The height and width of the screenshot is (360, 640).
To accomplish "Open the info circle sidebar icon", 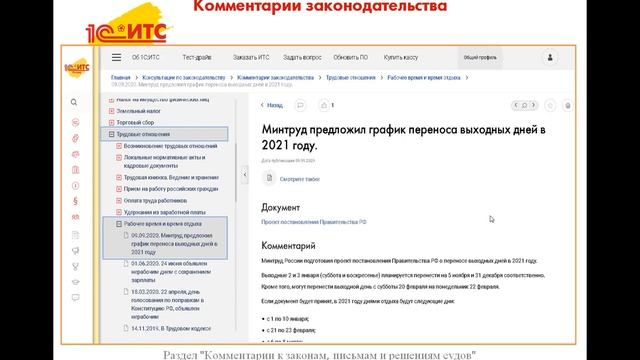I will 76,186.
